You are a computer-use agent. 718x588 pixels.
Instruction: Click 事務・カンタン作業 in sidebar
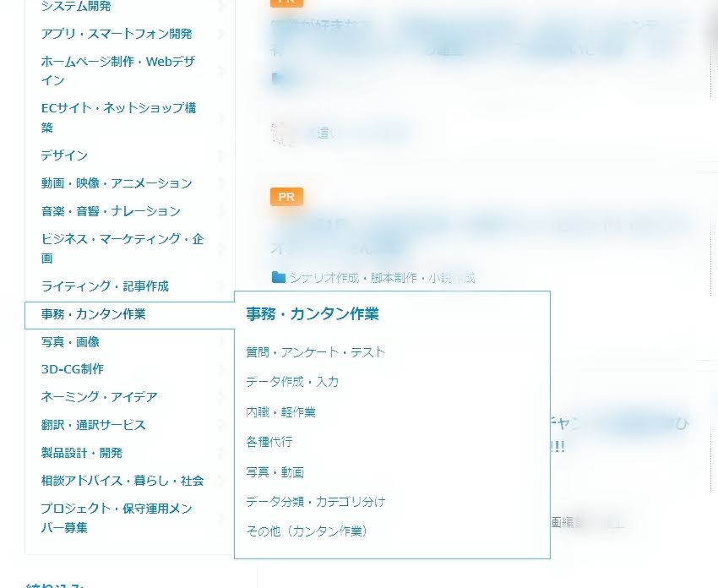(x=93, y=314)
